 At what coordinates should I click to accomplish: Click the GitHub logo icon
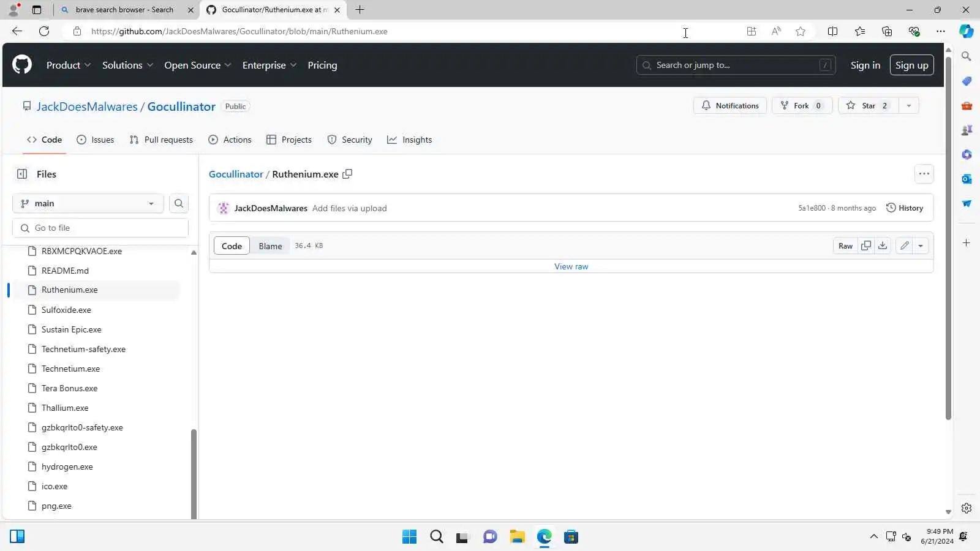pos(22,65)
